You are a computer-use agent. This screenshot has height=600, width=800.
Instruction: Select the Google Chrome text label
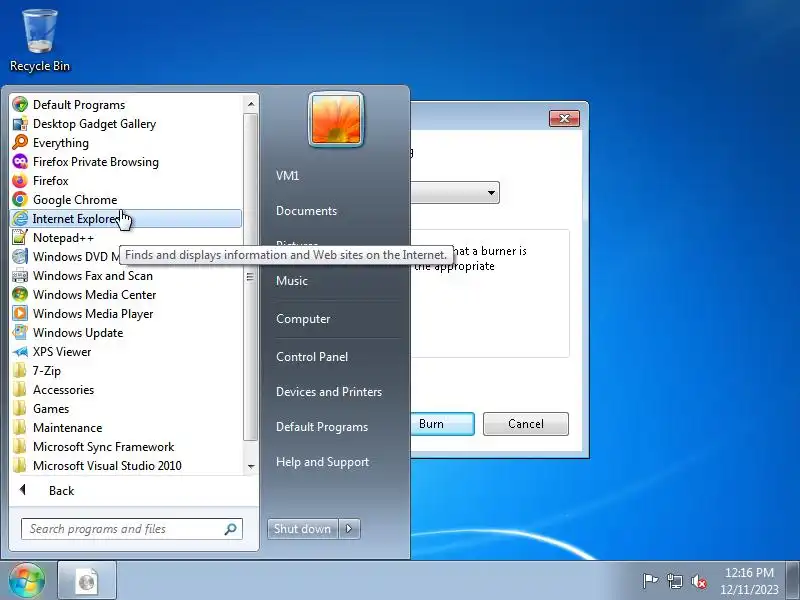pyautogui.click(x=75, y=200)
